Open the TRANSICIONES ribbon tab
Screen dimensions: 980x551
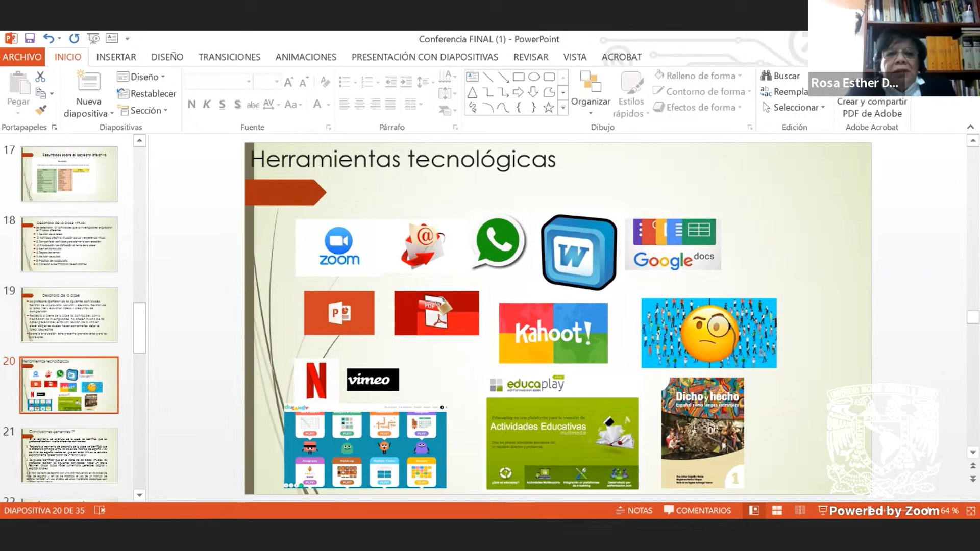229,57
